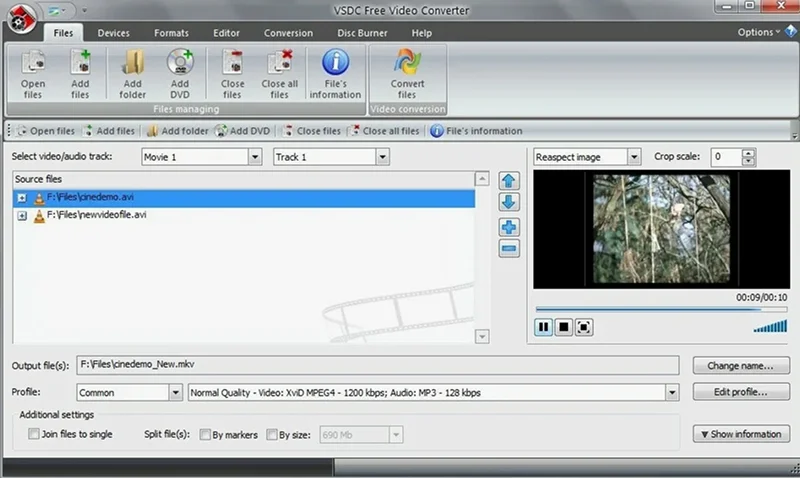Screen dimensions: 800x478
Task: Open the Movie 1 video track dropdown
Action: coord(255,157)
